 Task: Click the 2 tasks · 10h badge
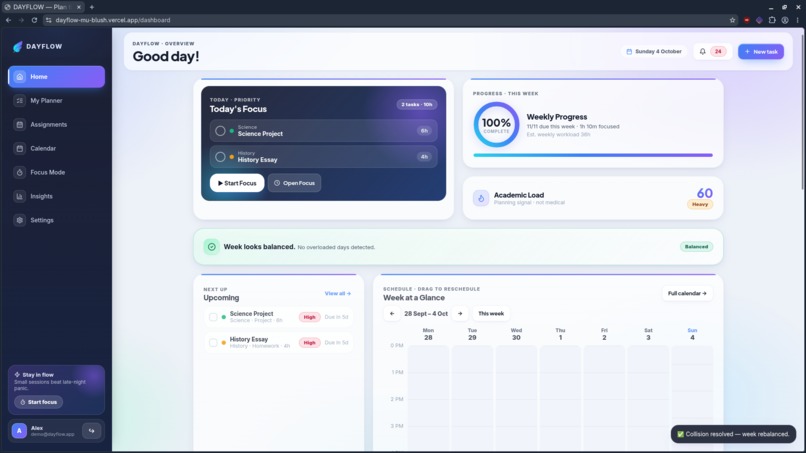[416, 104]
